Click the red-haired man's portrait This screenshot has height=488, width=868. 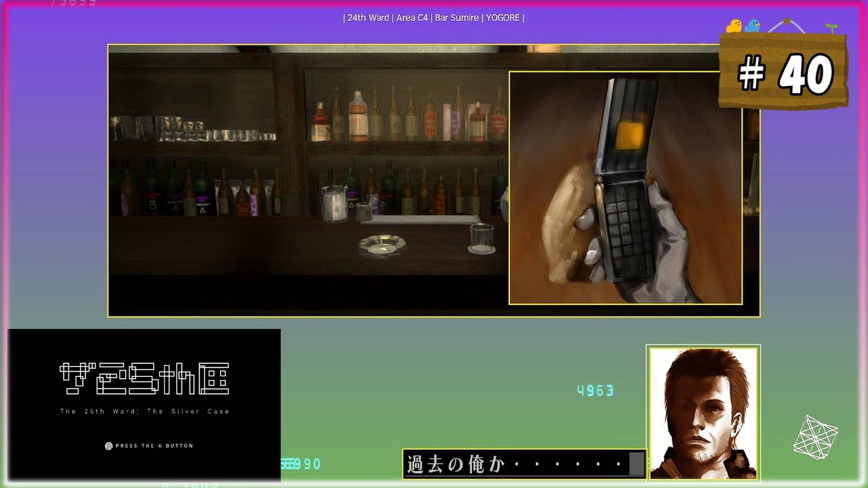tap(703, 413)
